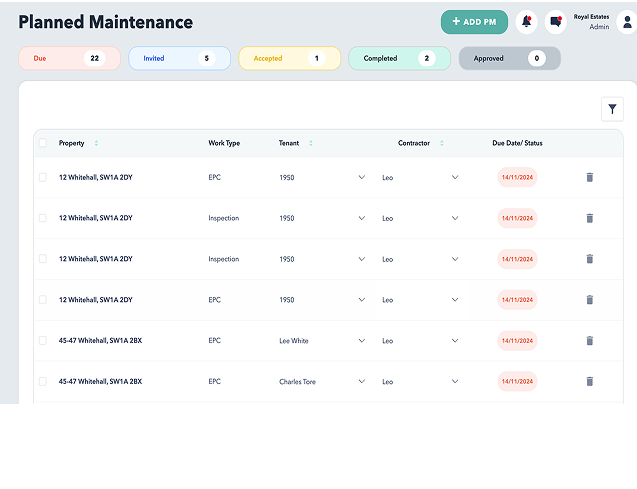The image size is (637, 489).
Task: Select the Approved status tab
Action: (x=510, y=58)
